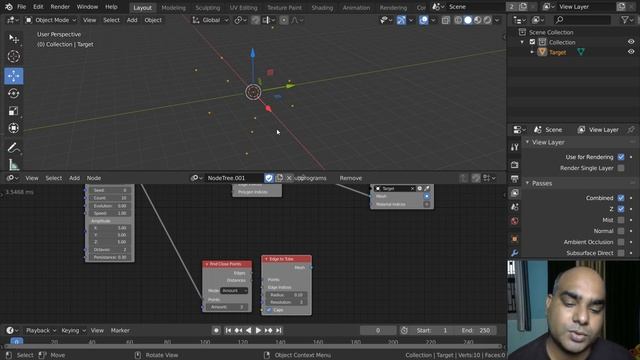Toggle Use for Rendering checkbox
This screenshot has height=360, width=640.
(621, 157)
